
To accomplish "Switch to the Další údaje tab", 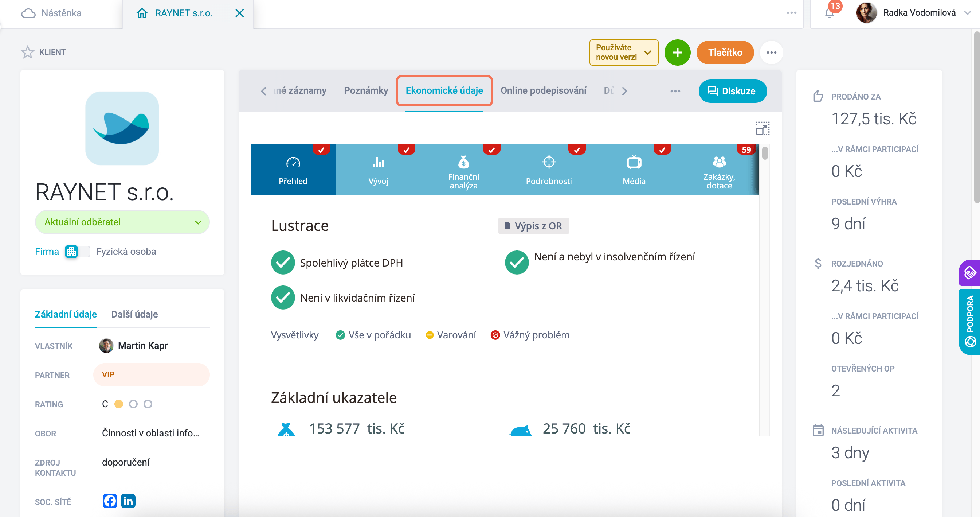I will [134, 314].
